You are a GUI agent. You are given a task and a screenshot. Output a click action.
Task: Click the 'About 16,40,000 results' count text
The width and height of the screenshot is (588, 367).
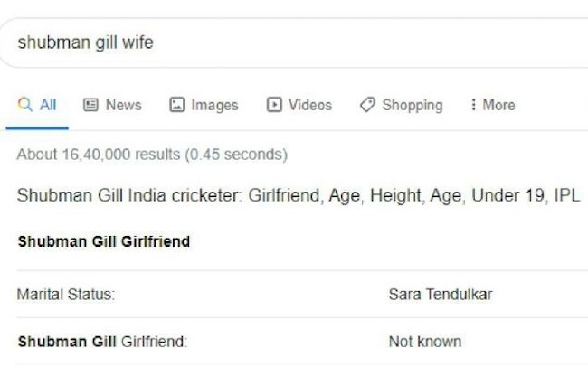click(x=152, y=155)
